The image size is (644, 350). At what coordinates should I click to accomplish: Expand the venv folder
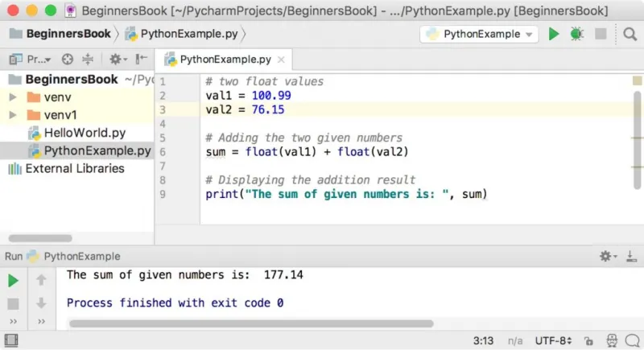point(13,97)
